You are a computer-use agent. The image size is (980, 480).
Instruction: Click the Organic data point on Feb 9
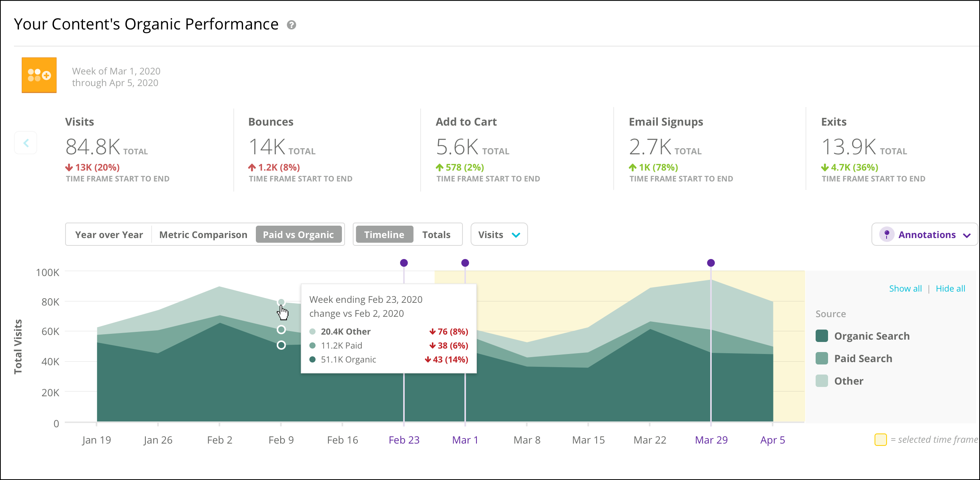pos(281,345)
